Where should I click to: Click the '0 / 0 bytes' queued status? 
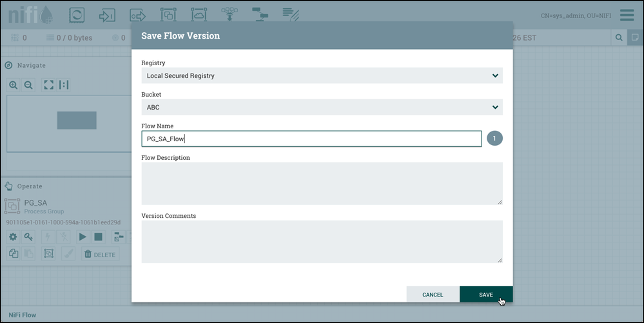[70, 38]
